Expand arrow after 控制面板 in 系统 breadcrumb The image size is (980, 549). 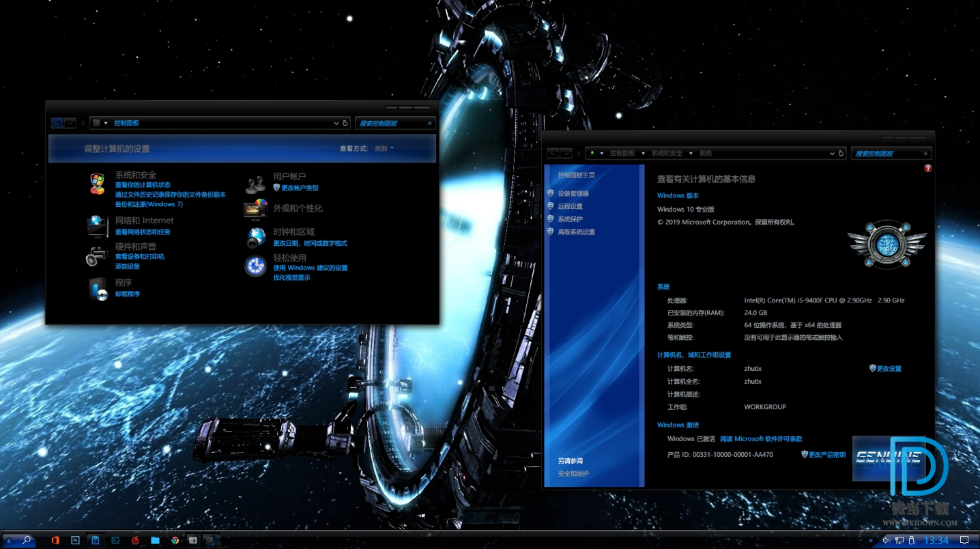[x=643, y=154]
